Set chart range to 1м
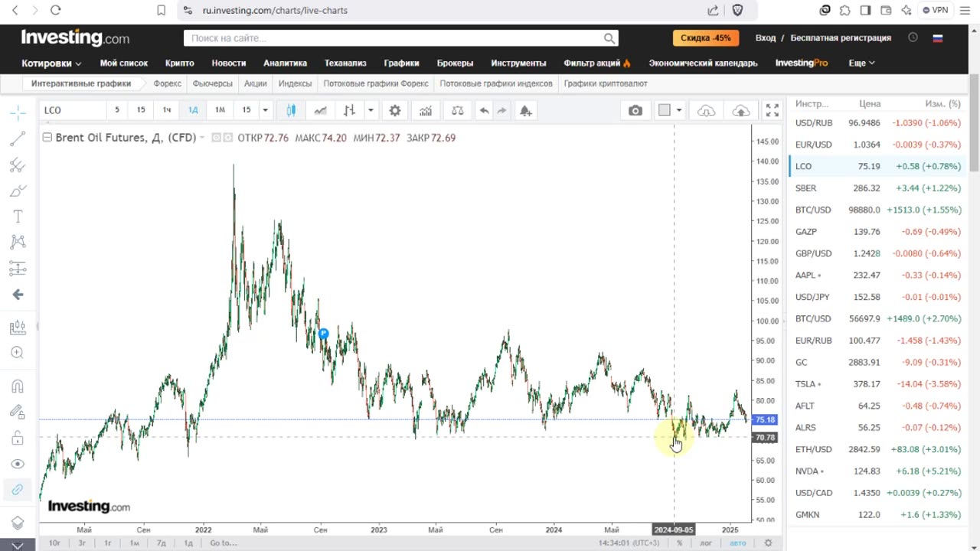Screen dimensions: 980x551 point(134,543)
